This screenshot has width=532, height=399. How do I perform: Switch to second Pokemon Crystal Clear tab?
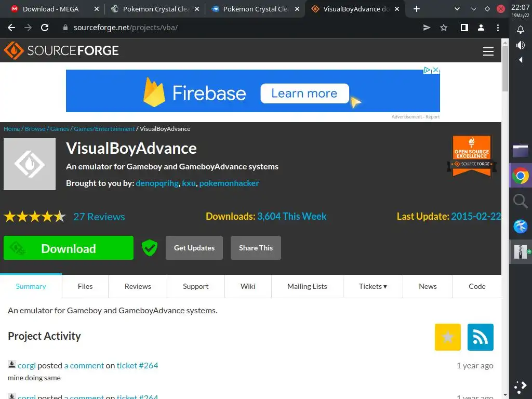(255, 9)
